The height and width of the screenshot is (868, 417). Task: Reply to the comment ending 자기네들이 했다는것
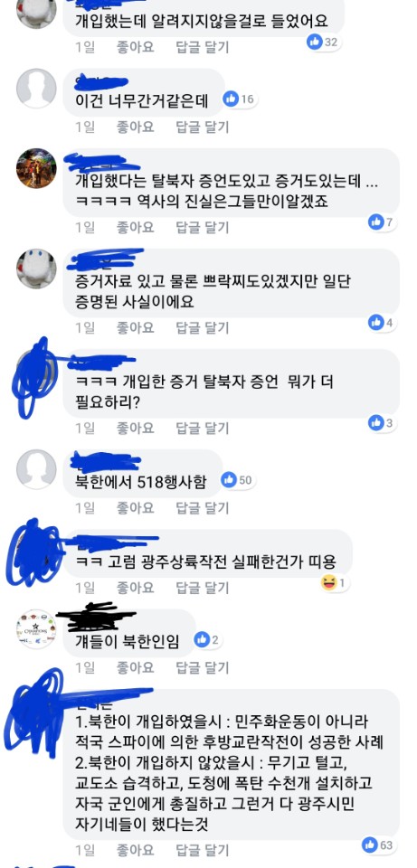pos(202,850)
